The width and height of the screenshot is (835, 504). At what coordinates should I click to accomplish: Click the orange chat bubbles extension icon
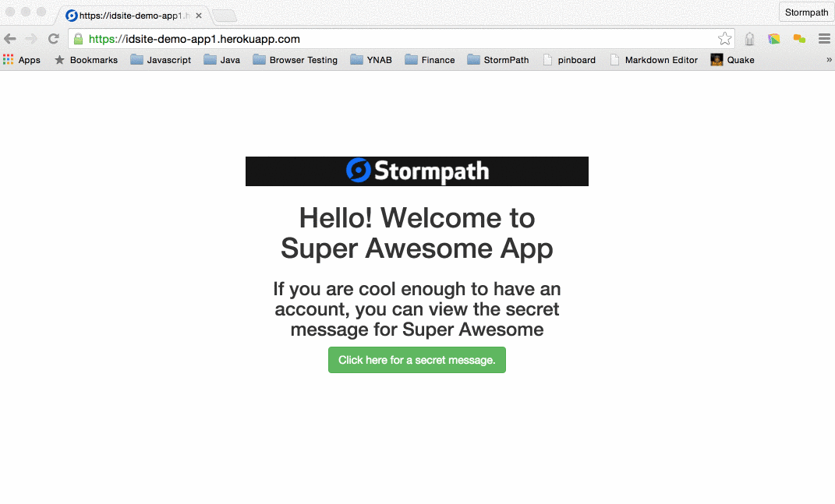[799, 38]
